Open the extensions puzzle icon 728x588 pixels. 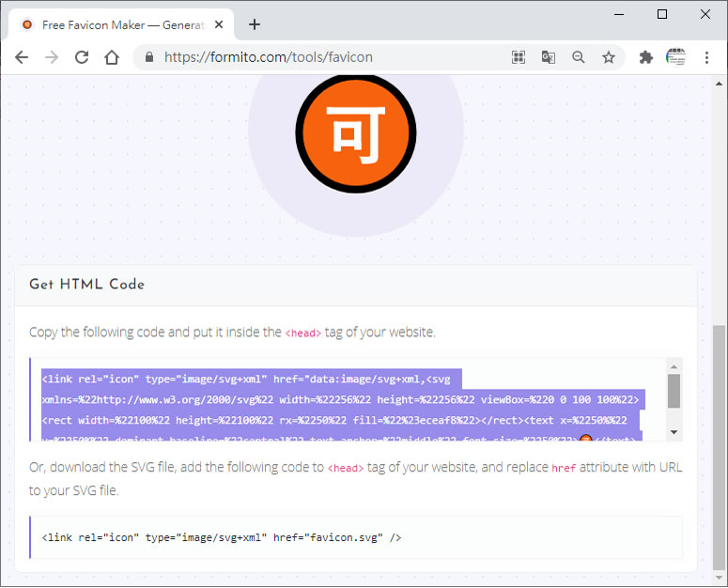coord(646,57)
